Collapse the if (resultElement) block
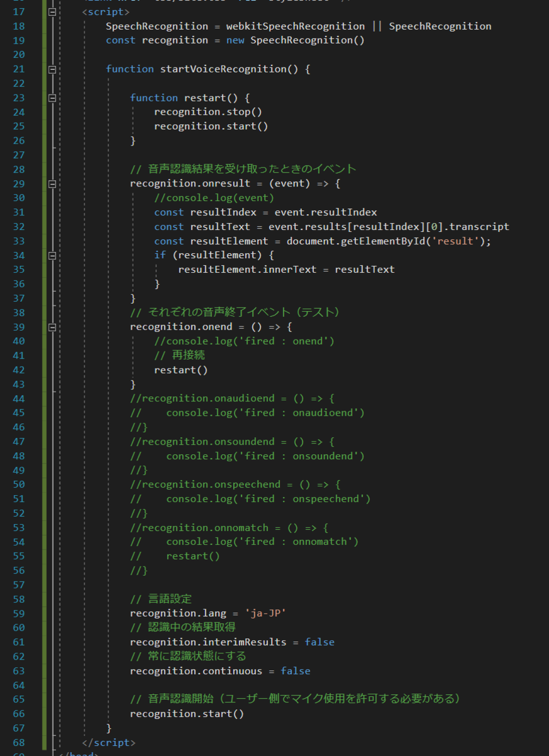 tap(52, 256)
